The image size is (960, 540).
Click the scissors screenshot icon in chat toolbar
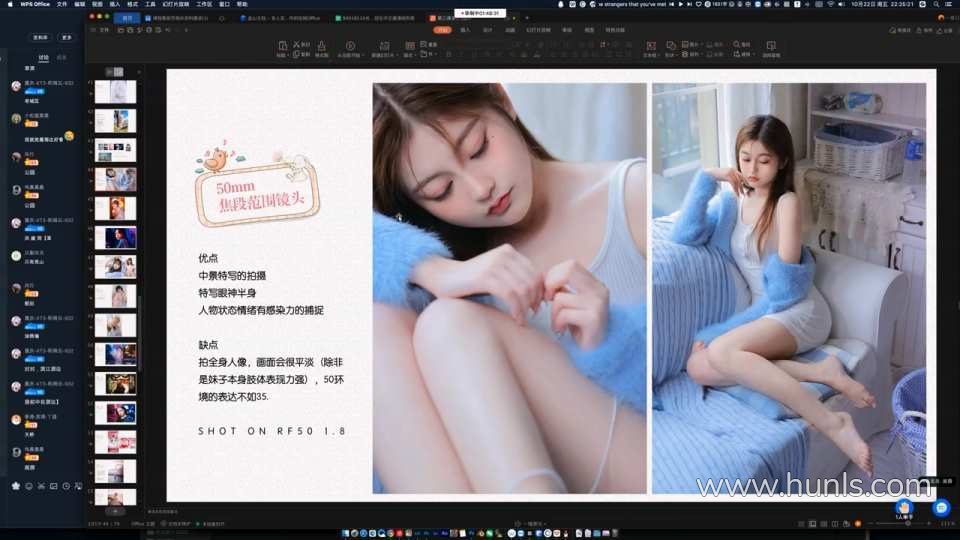tap(41, 486)
